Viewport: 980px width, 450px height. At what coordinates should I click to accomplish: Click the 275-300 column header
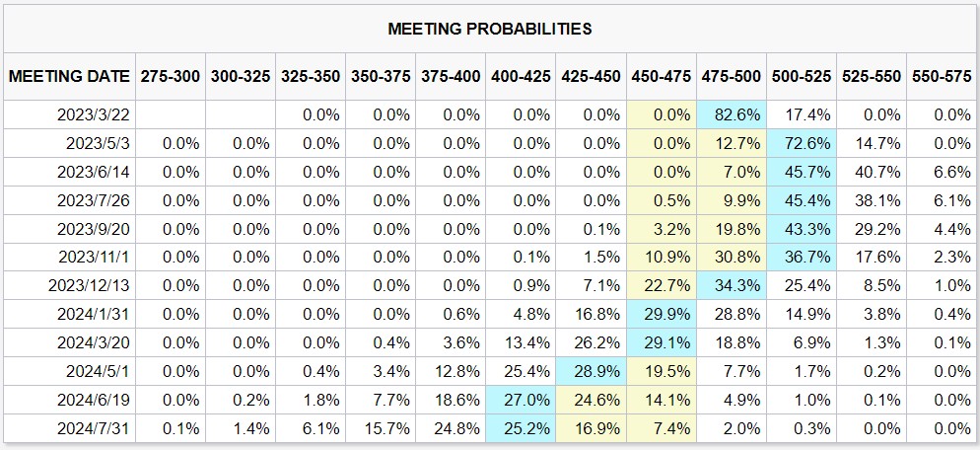(x=170, y=76)
